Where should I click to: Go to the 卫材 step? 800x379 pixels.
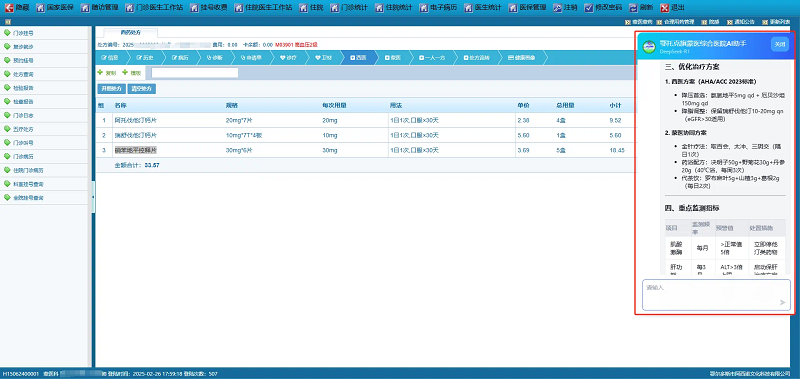pos(323,58)
